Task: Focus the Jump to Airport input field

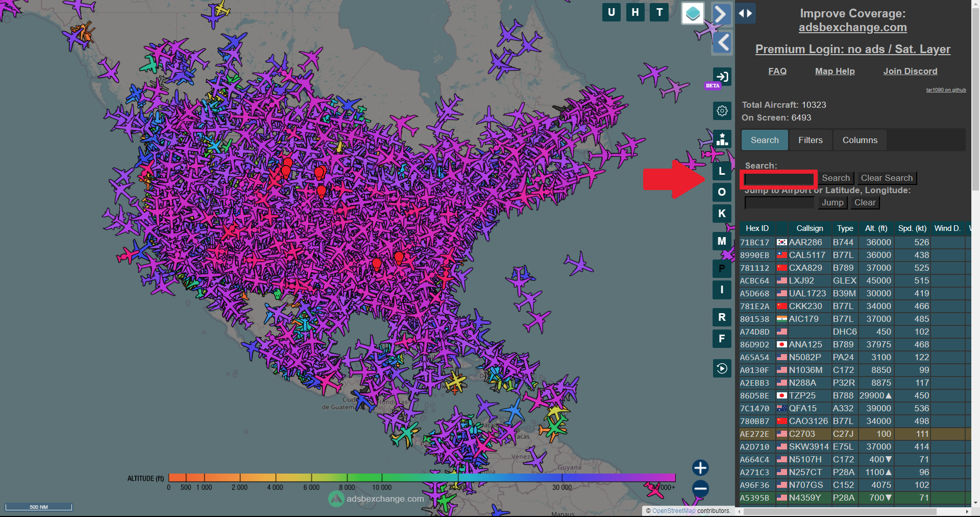Action: point(779,203)
